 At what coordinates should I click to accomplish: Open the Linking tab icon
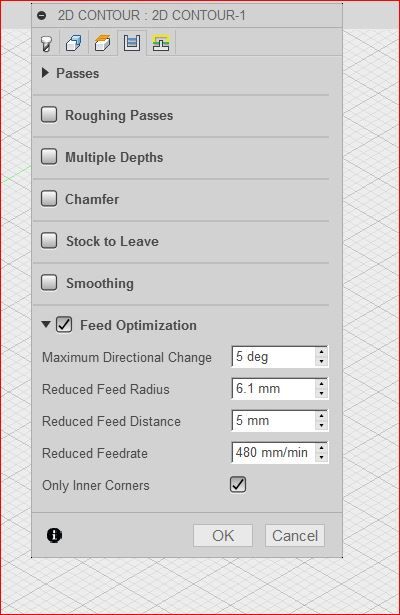point(161,43)
